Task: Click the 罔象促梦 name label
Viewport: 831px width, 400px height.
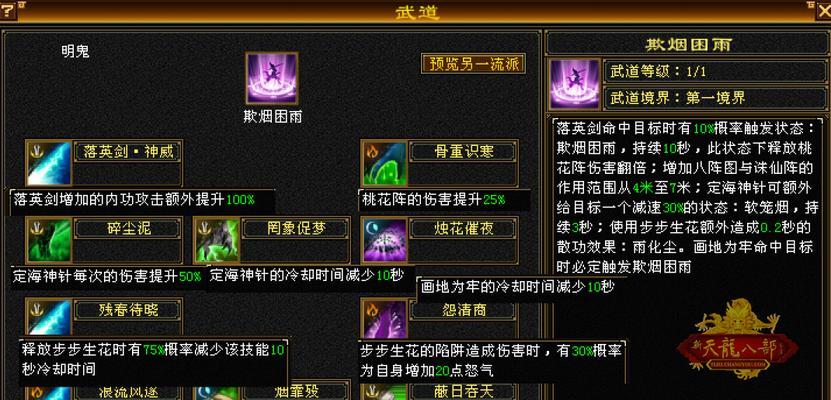Action: (296, 229)
